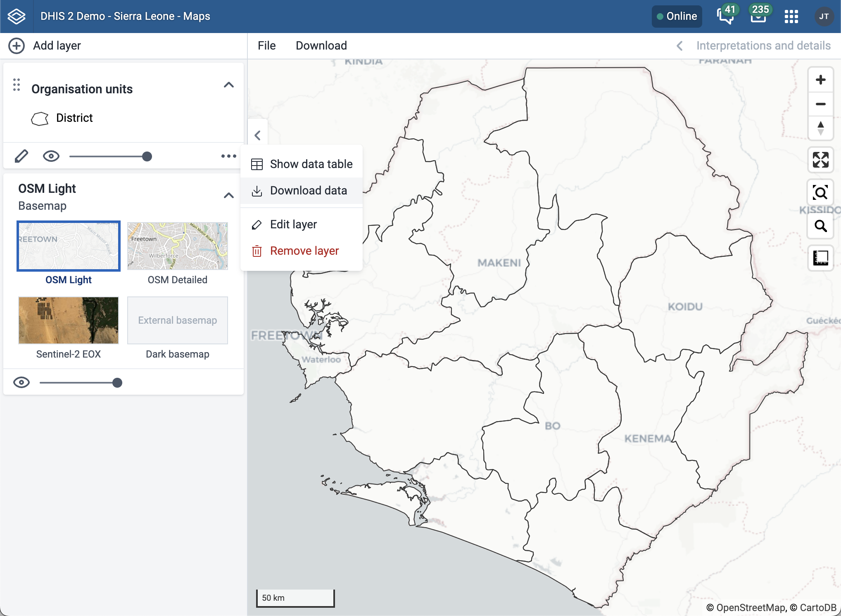Toggle fullscreen map view
The image size is (841, 616).
(821, 160)
